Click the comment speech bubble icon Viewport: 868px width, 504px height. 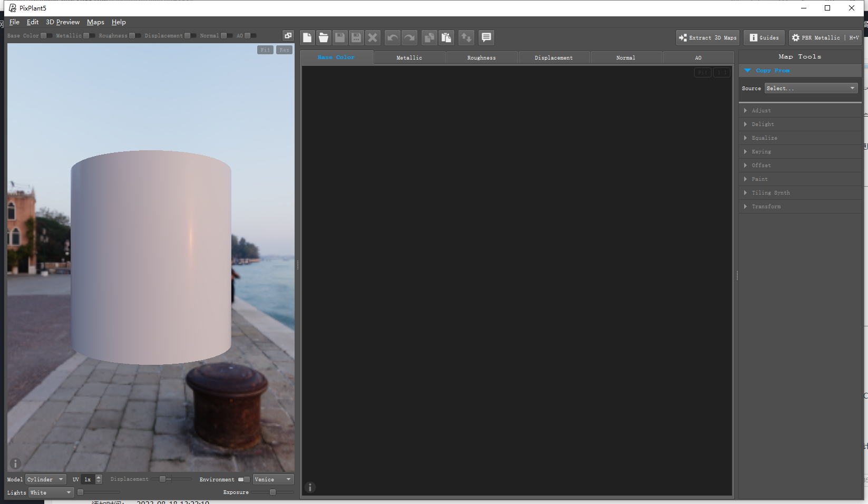click(486, 37)
